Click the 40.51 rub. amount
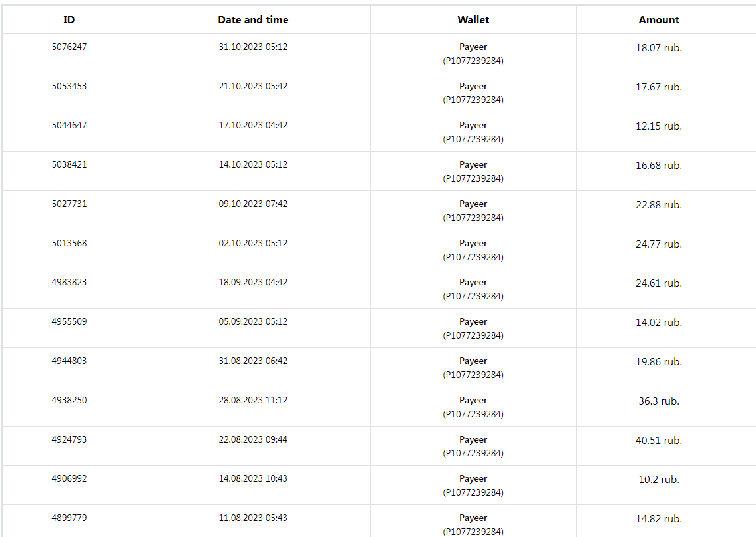756x537 pixels. pyautogui.click(x=659, y=441)
